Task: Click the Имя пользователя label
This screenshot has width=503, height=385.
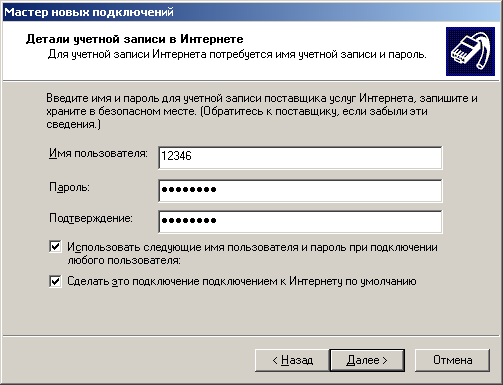Action: [x=98, y=154]
